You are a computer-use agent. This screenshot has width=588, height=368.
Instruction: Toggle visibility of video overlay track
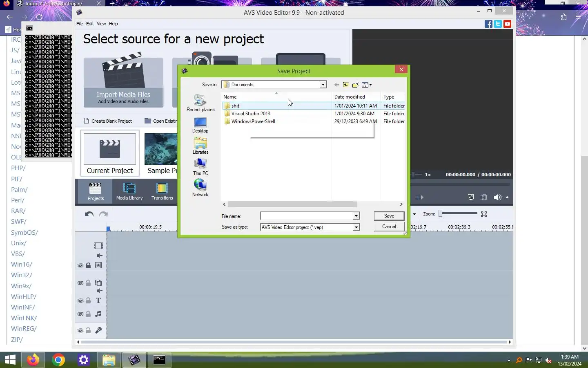click(80, 283)
